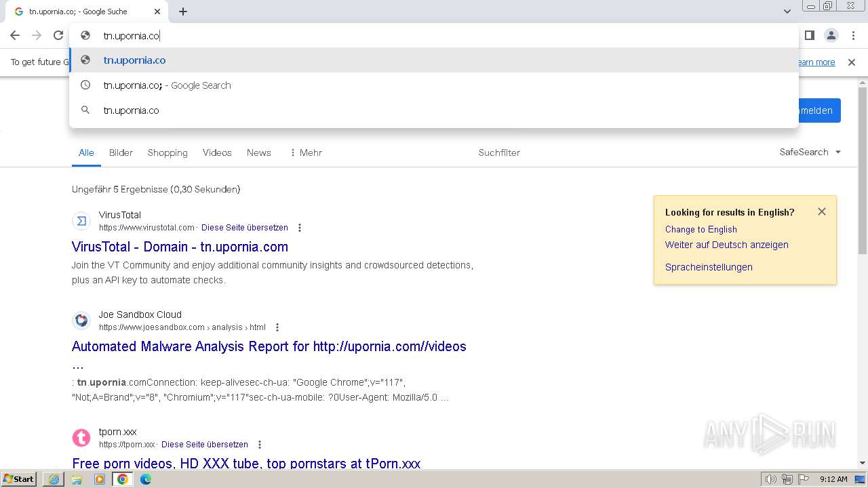Click in the address bar text
Image resolution: width=868 pixels, height=488 pixels.
pos(131,36)
